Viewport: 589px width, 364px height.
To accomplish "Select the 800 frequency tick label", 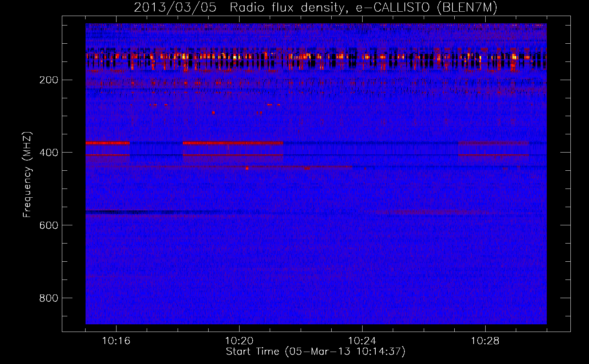I will [49, 298].
